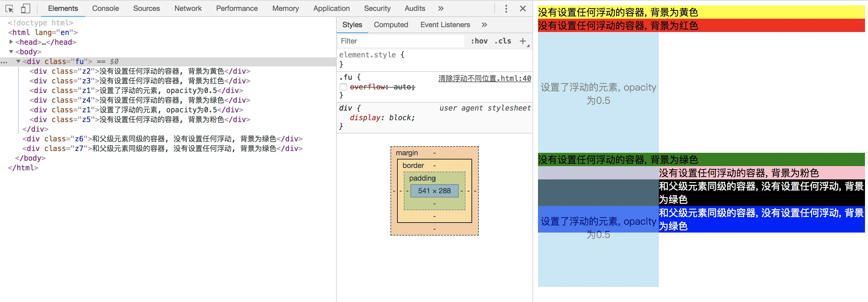Toggle the .cls class editor button
The image size is (868, 302).
pos(502,41)
